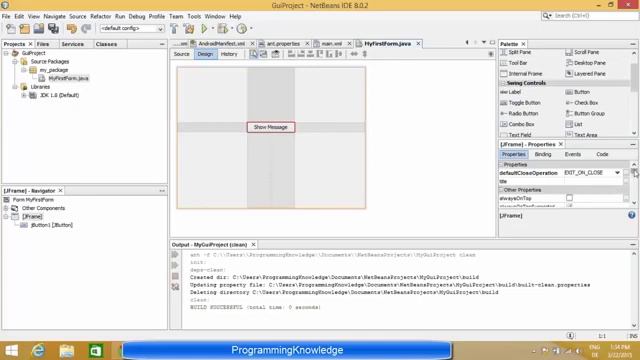Pick the Combo Box component in the Palette
640x360 pixels.
[517, 124]
